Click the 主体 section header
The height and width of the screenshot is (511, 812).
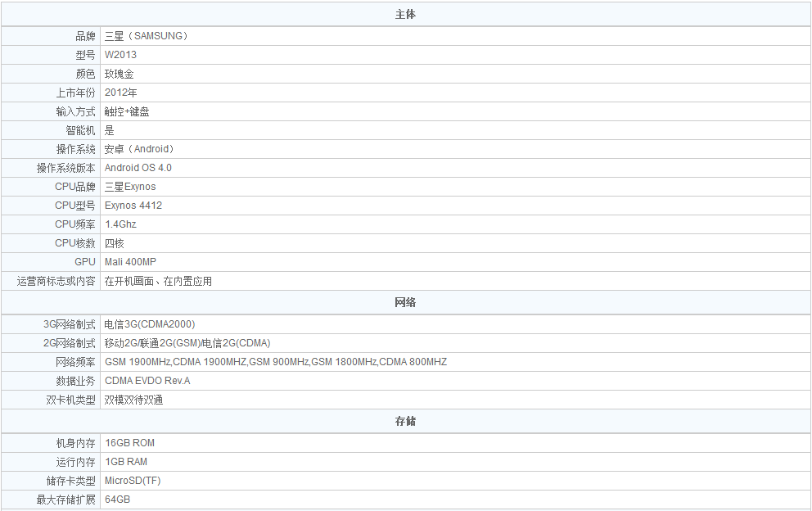click(405, 15)
